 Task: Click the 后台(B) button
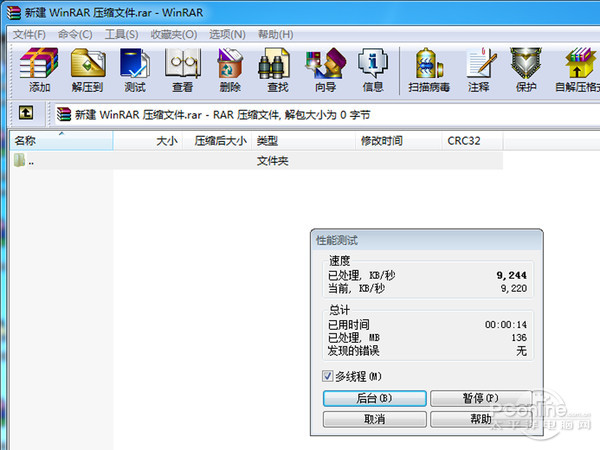[x=375, y=398]
